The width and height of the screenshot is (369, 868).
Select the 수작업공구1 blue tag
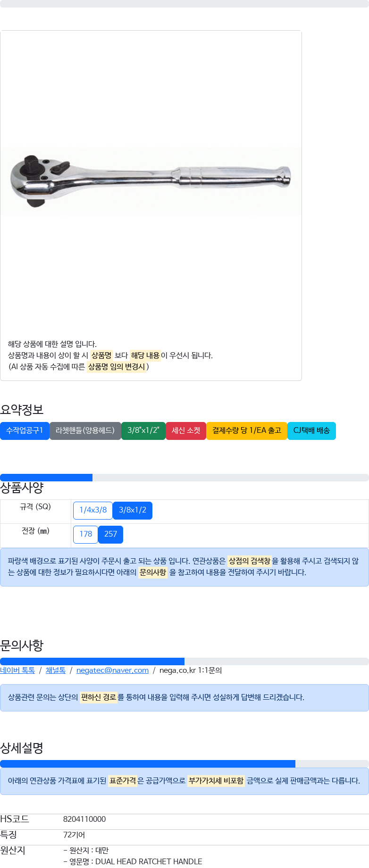25,430
